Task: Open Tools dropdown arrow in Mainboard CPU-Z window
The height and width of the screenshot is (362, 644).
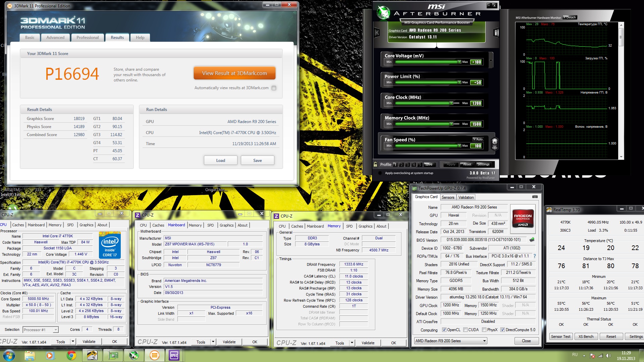Action: click(x=213, y=342)
